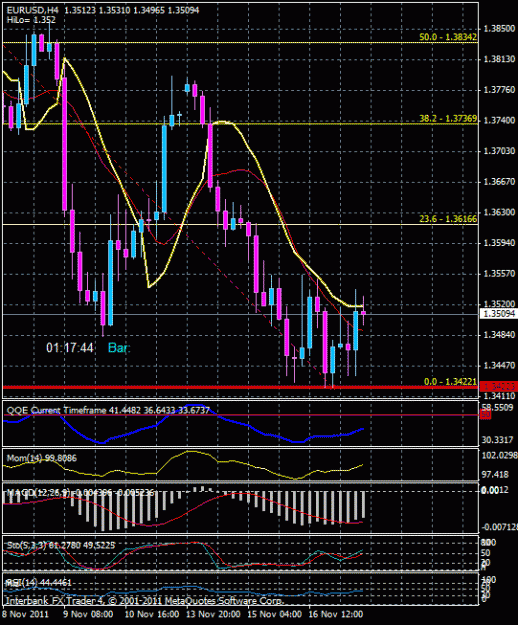Click the 01:17:44 bar countdown timer
This screenshot has height=625, width=518.
[x=70, y=348]
